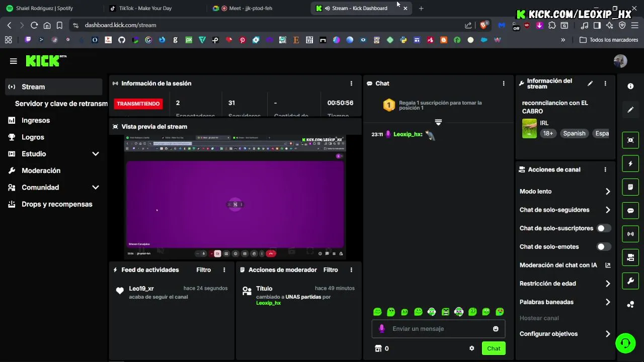Open Todos los marcadores folder
The height and width of the screenshot is (362, 644).
tap(609, 40)
